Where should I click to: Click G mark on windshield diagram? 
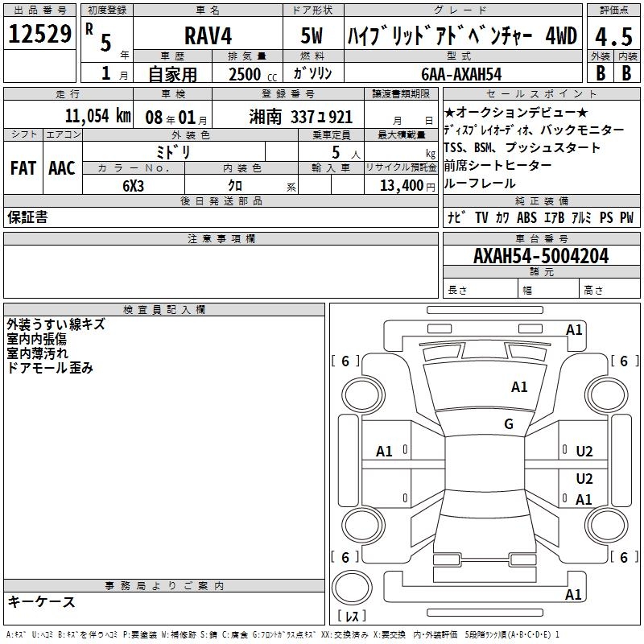(509, 424)
